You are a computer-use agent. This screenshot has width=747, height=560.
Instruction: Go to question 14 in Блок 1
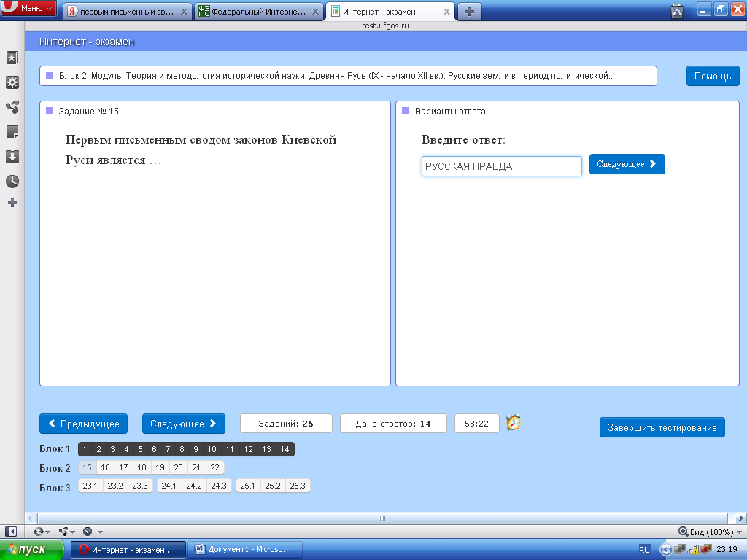[285, 449]
